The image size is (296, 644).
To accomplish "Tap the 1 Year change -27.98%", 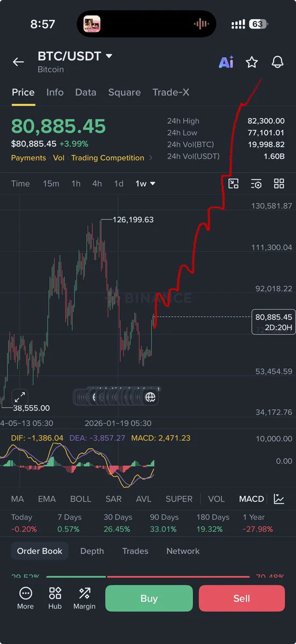I will click(x=258, y=529).
